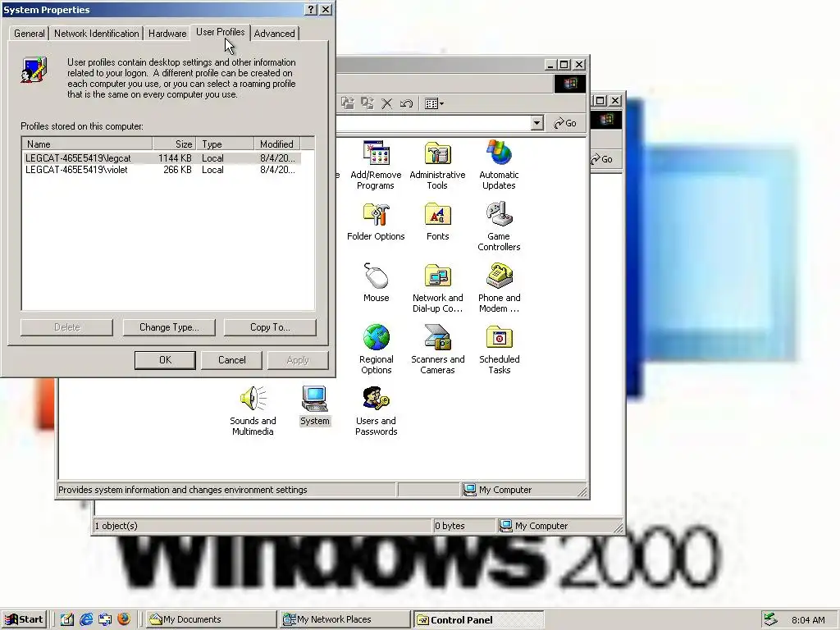The image size is (840, 630).
Task: Click the Copy To... button
Action: click(x=270, y=327)
